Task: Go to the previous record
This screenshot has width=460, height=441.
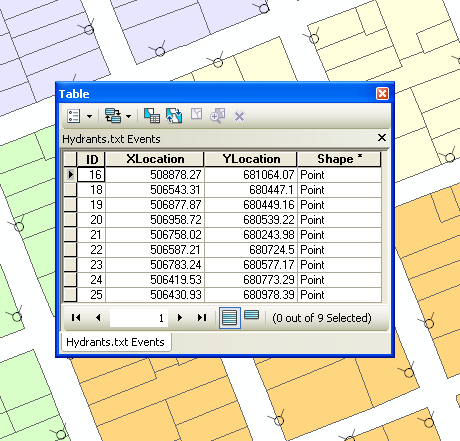Action: (x=98, y=318)
